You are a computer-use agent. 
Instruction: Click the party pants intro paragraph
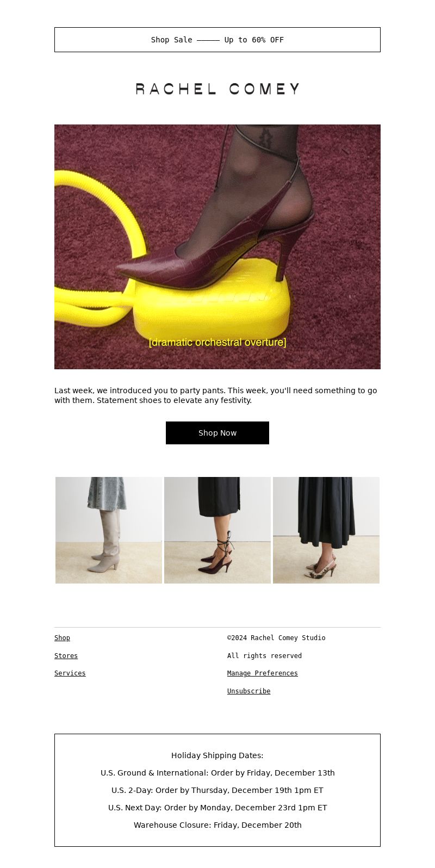[x=216, y=395]
